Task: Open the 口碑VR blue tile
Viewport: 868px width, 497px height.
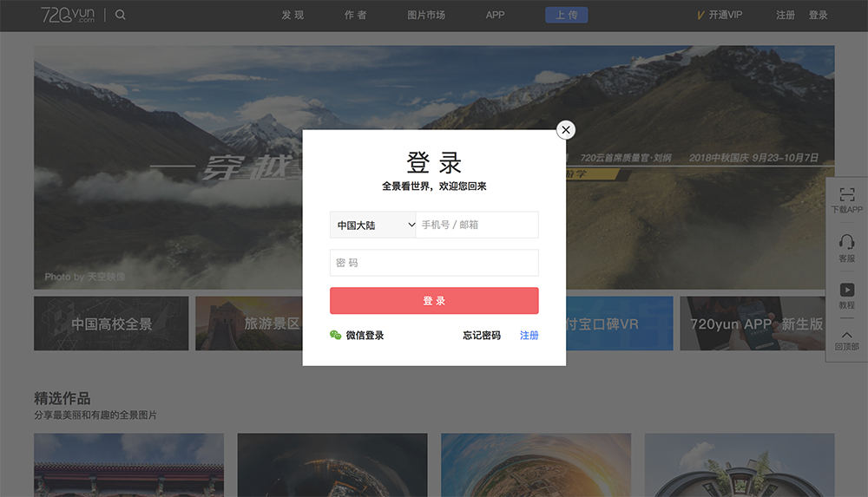Action: [x=620, y=324]
